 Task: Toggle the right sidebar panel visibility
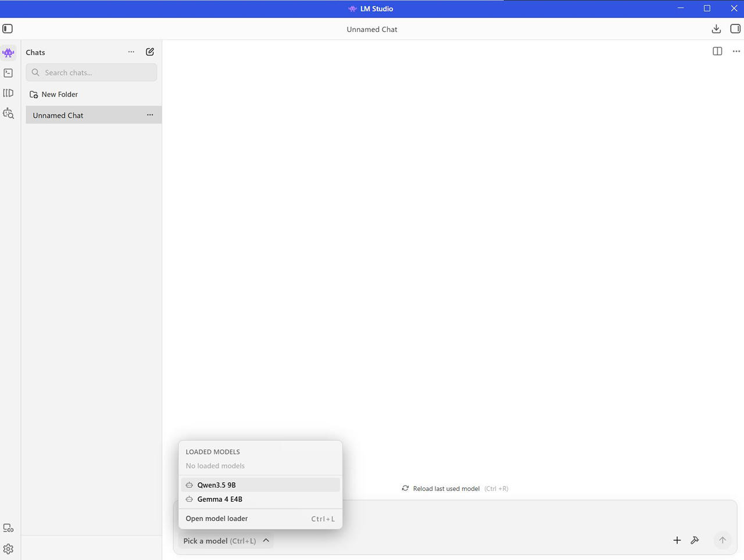point(735,29)
